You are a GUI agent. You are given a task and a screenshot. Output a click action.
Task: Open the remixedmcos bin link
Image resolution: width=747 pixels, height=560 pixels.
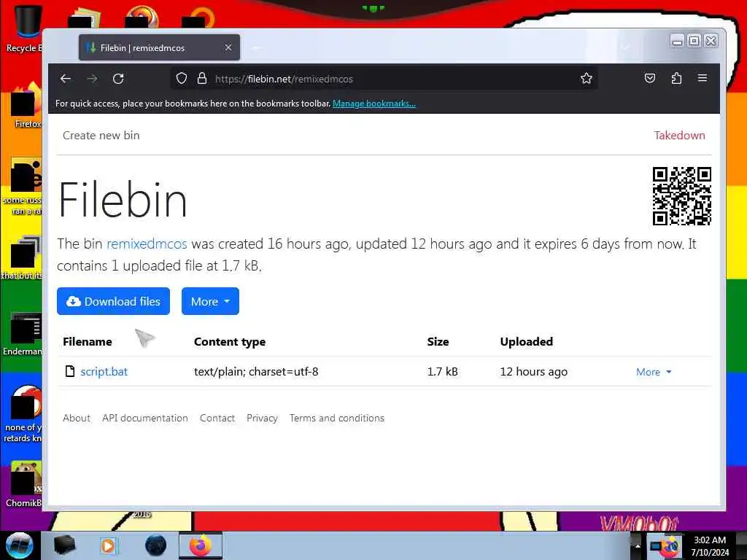click(147, 244)
